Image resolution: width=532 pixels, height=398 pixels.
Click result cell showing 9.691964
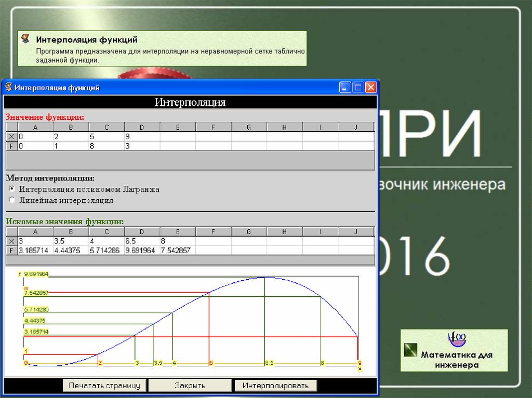click(x=142, y=251)
